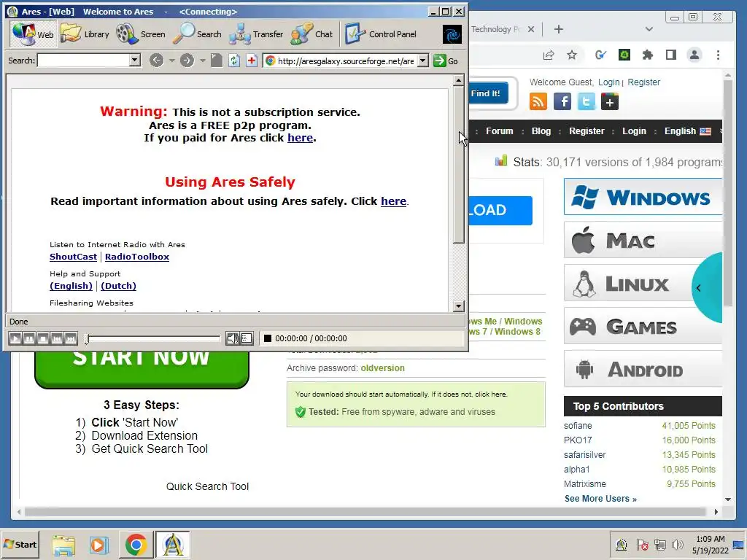This screenshot has width=747, height=560.
Task: Toggle the Ares player volume speaker icon
Action: 232,338
